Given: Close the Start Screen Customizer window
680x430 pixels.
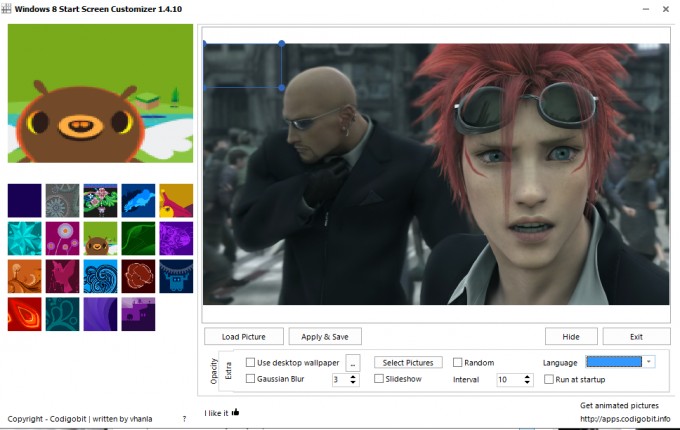Looking at the screenshot, I should point(666,9).
